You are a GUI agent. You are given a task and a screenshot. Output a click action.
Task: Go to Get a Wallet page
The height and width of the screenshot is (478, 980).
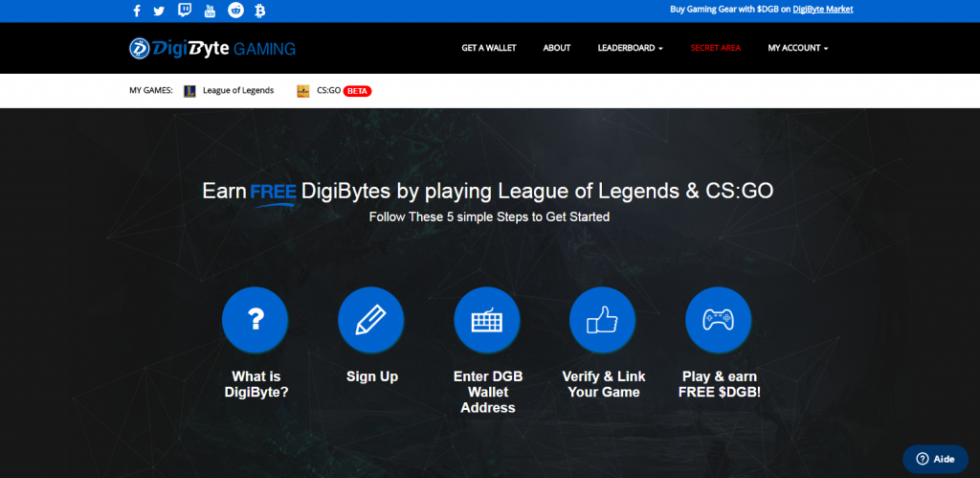[x=488, y=48]
